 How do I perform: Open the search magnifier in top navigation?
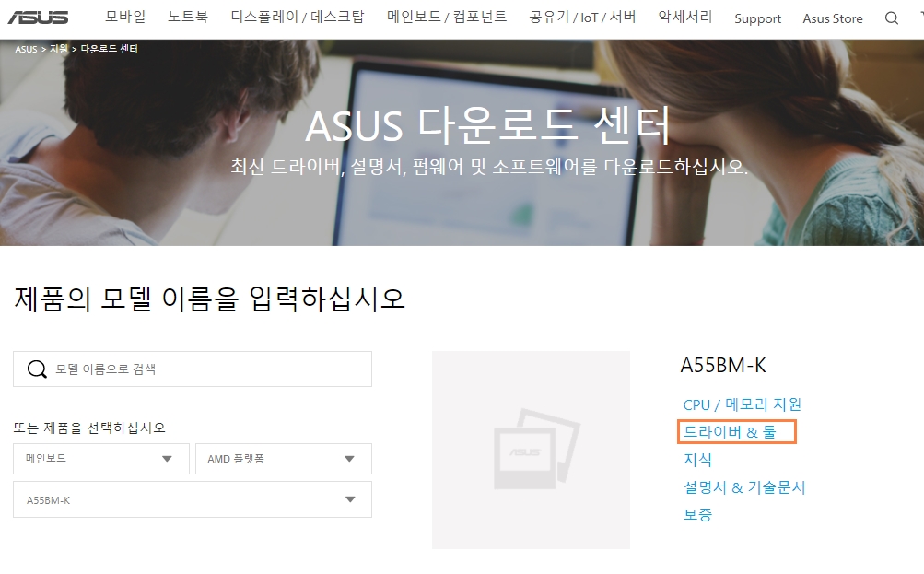[892, 18]
